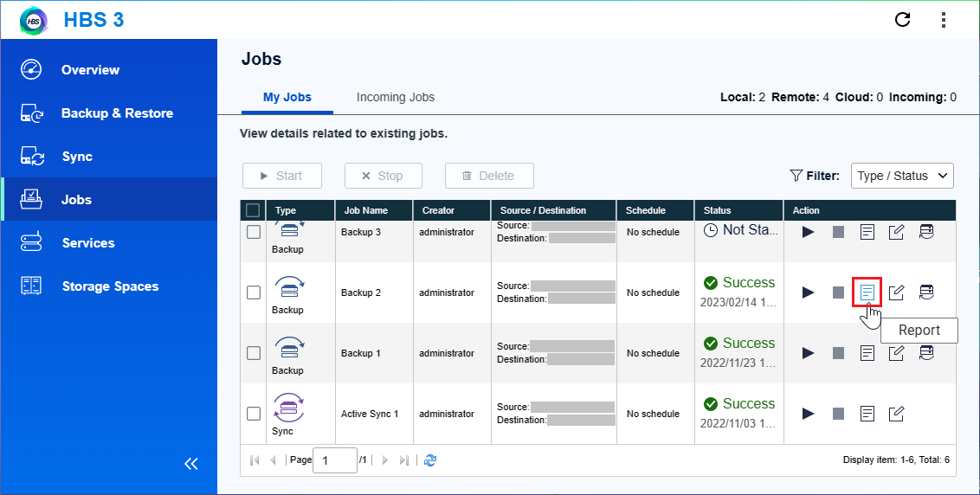This screenshot has height=495, width=980.
Task: Start the Backup 1 job with its play icon
Action: pos(808,353)
